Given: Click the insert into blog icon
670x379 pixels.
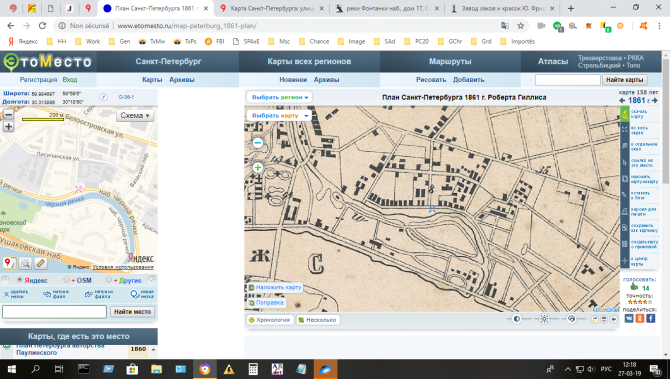Looking at the screenshot, I should [x=625, y=195].
